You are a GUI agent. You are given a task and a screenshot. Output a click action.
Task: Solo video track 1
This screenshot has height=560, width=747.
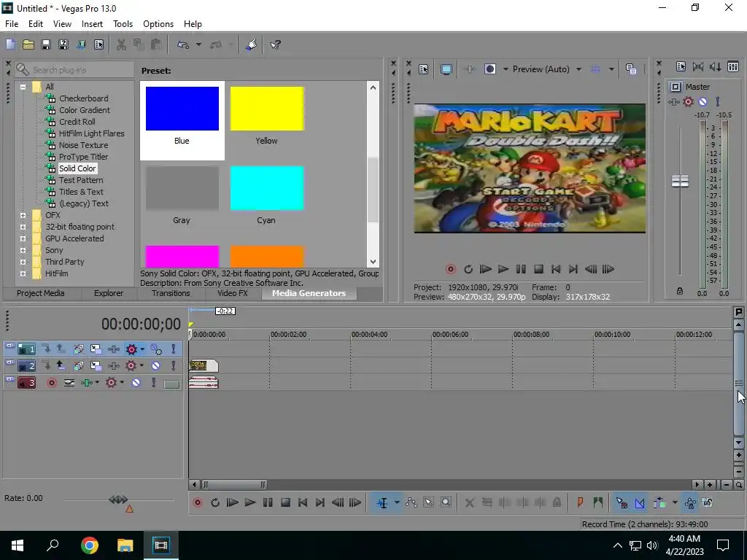pyautogui.click(x=174, y=349)
